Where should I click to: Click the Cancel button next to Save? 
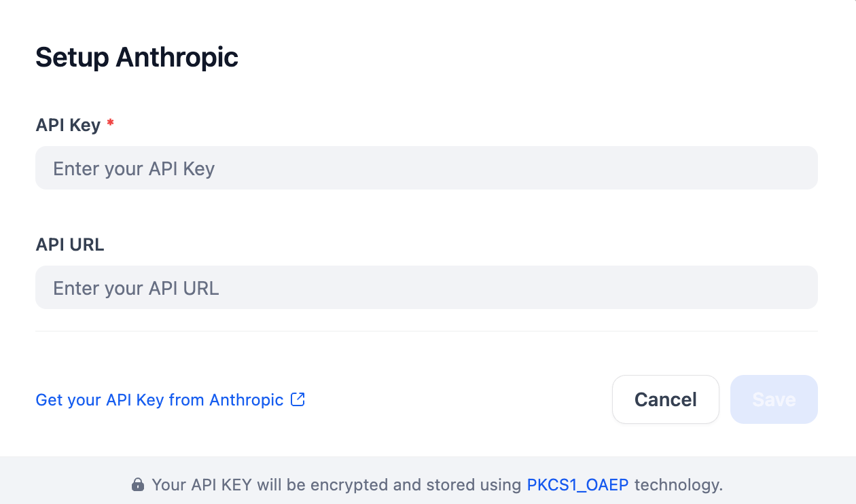coord(666,399)
